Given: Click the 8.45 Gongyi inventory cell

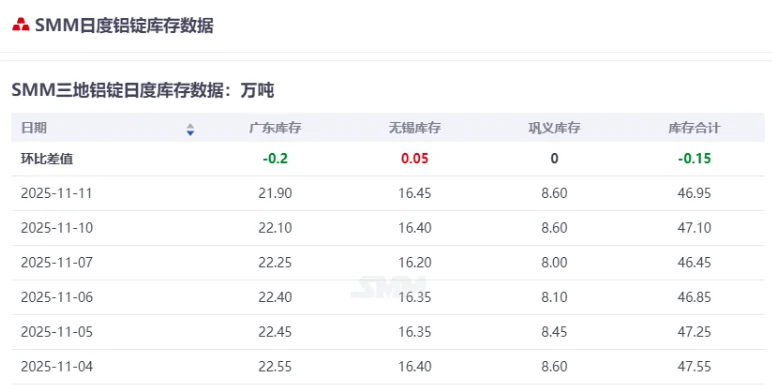Looking at the screenshot, I should [554, 332].
